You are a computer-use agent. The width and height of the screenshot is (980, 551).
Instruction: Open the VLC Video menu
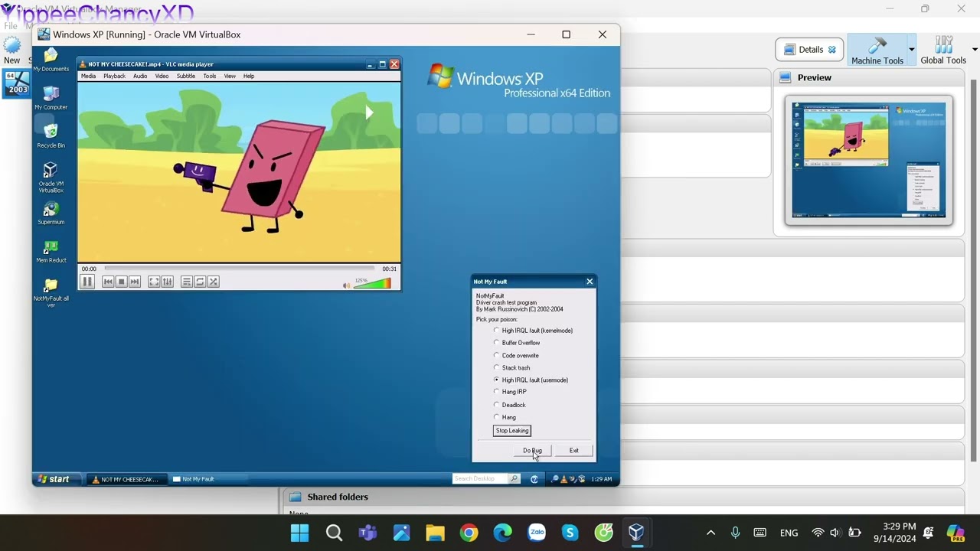[162, 77]
